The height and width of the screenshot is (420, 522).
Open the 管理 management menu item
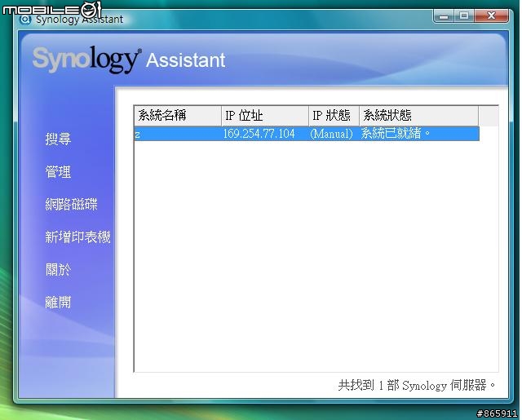pos(58,172)
